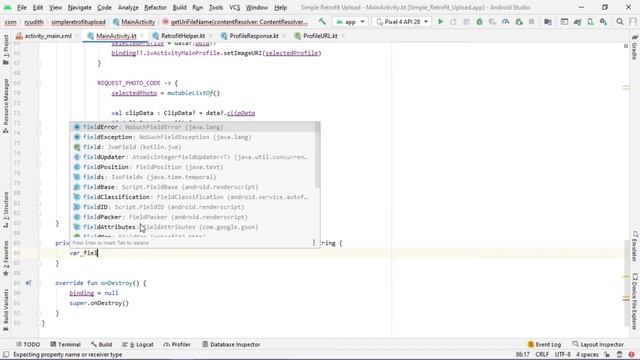This screenshot has width=640, height=360.
Task: Open the Device File Explorer panel
Action: [635, 301]
